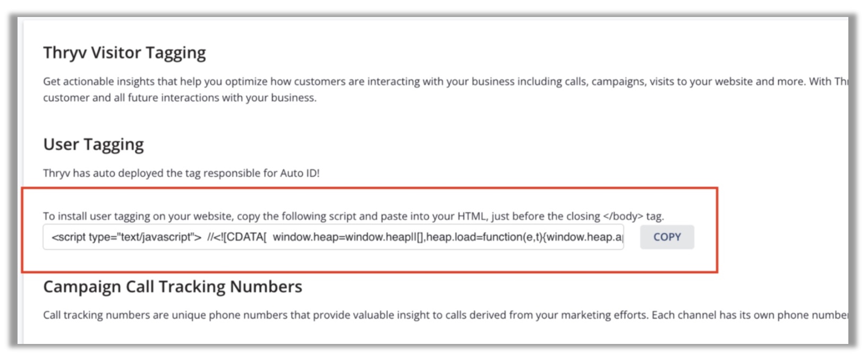The image size is (868, 362).
Task: Click the Campaign Call Tracking Numbers heading
Action: [173, 287]
